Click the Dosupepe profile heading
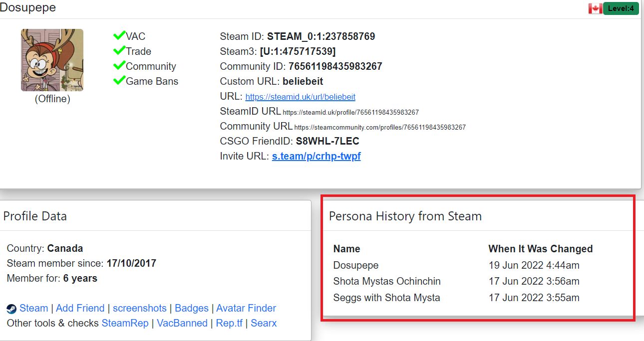The height and width of the screenshot is (341, 644). (28, 7)
